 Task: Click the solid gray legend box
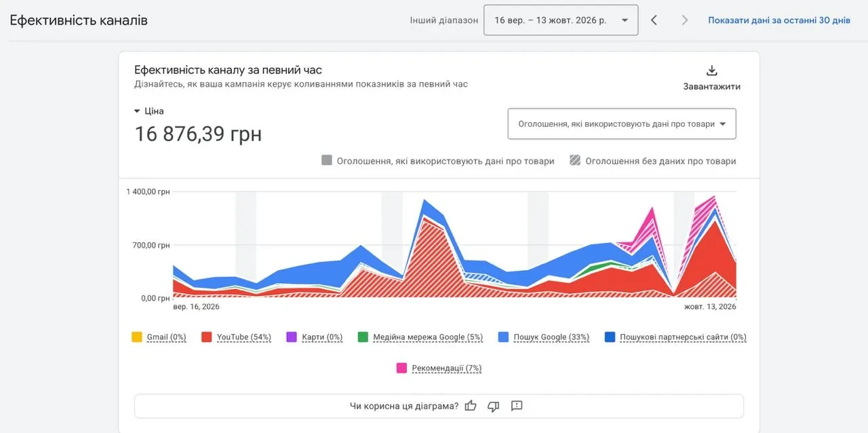(327, 161)
